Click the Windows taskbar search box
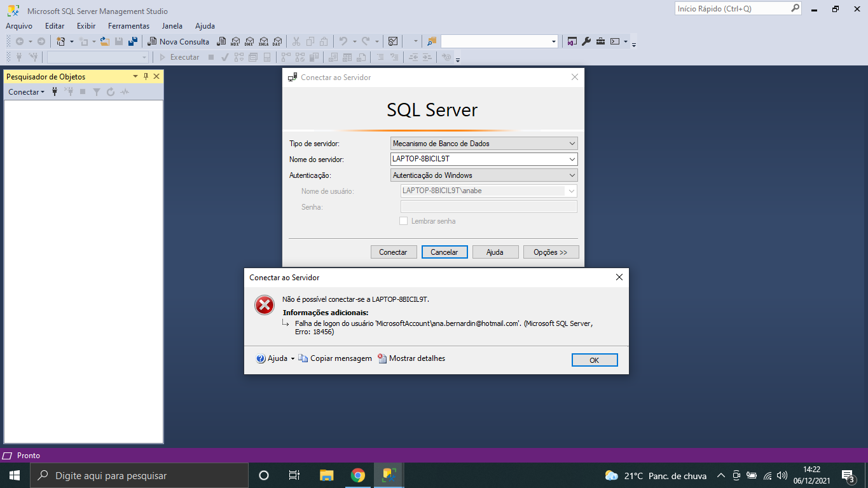This screenshot has height=488, width=868. pos(139,475)
